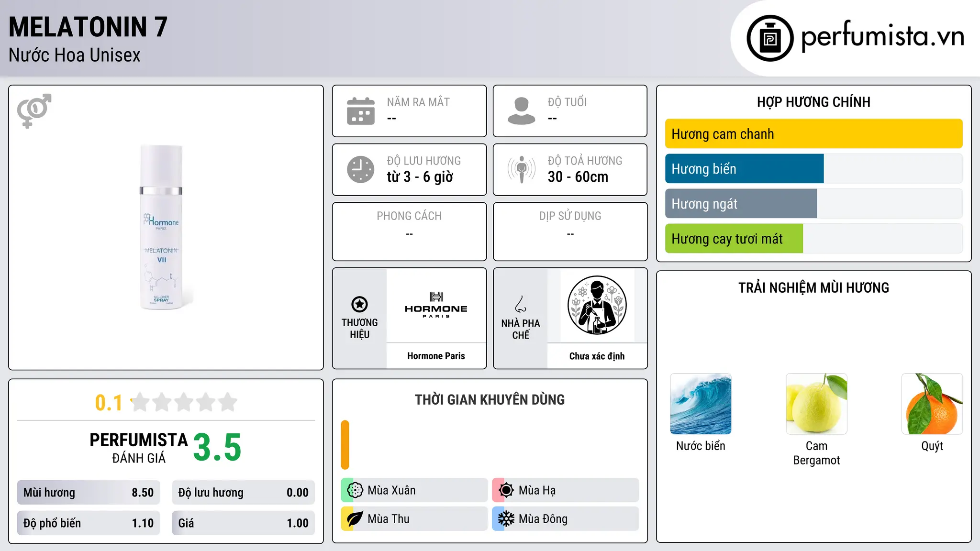This screenshot has width=980, height=551.
Task: Click the perfumista.vn perfume bottle logo icon
Action: [x=770, y=38]
